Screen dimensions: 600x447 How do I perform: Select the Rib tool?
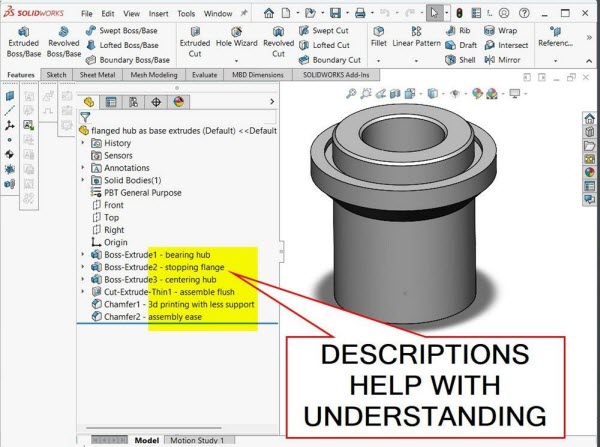[458, 31]
